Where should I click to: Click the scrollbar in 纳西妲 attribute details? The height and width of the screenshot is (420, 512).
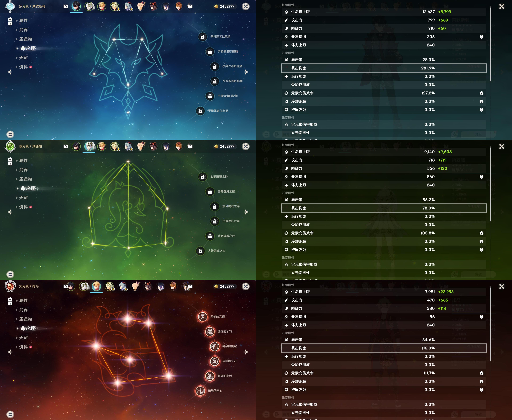click(490, 184)
